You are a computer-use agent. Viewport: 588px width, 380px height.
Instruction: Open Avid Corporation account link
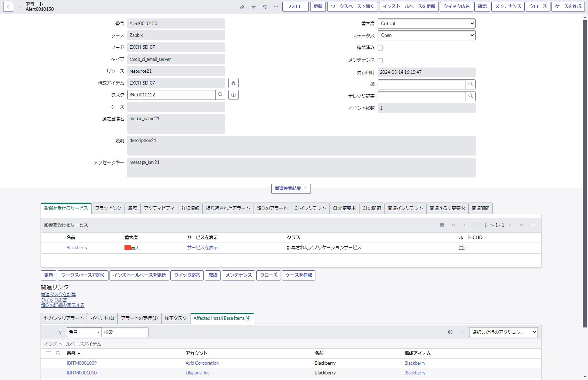[202, 363]
